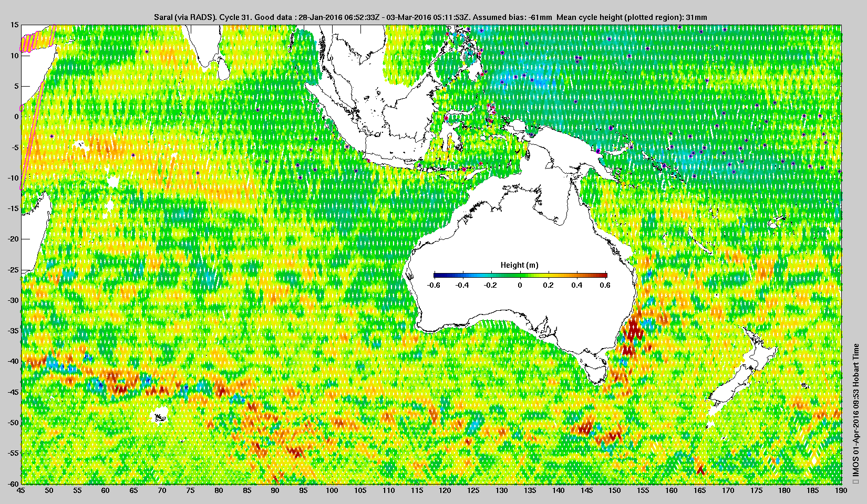This screenshot has height=504, width=867.
Task: Click the 'Assumed bias: -61mm' title text
Action: (x=512, y=17)
